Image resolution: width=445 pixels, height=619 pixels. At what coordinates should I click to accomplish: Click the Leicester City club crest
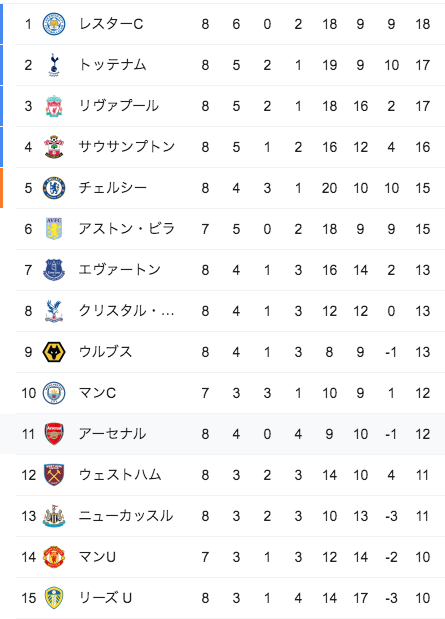coord(54,24)
